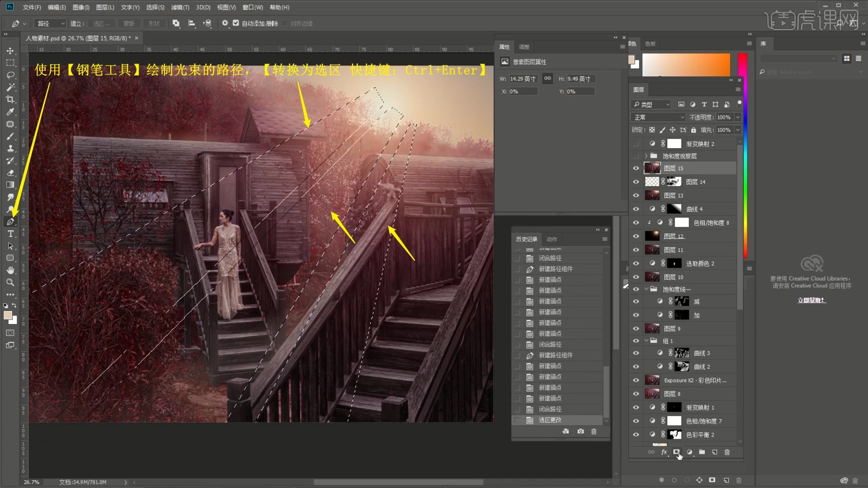Create new snapshot in History panel
Viewport: 868px width, 488px height.
580,432
